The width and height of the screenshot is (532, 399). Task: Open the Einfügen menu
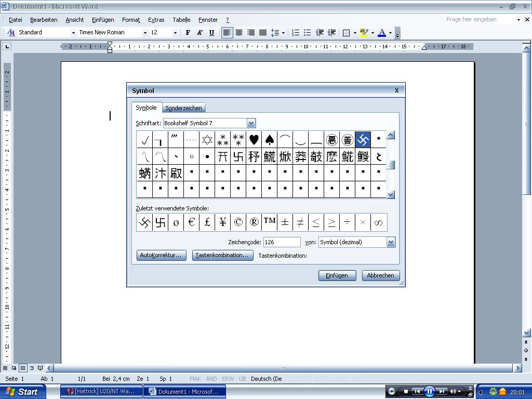tap(103, 20)
